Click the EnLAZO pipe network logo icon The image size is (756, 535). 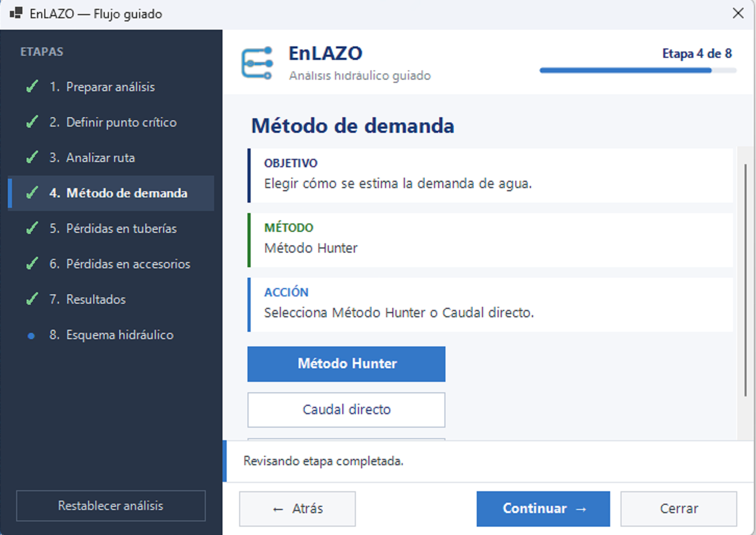pyautogui.click(x=257, y=63)
